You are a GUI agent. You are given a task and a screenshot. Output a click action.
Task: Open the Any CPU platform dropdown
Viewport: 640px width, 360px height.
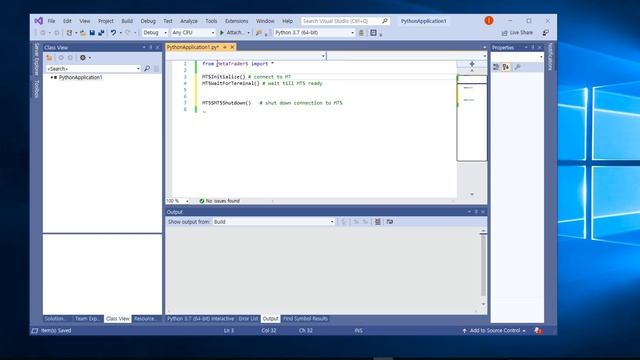point(193,33)
